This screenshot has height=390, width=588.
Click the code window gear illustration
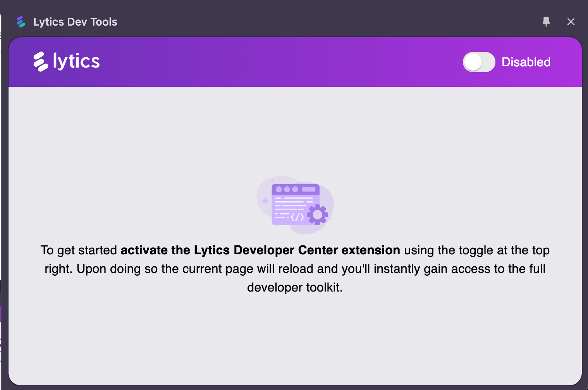click(295, 205)
